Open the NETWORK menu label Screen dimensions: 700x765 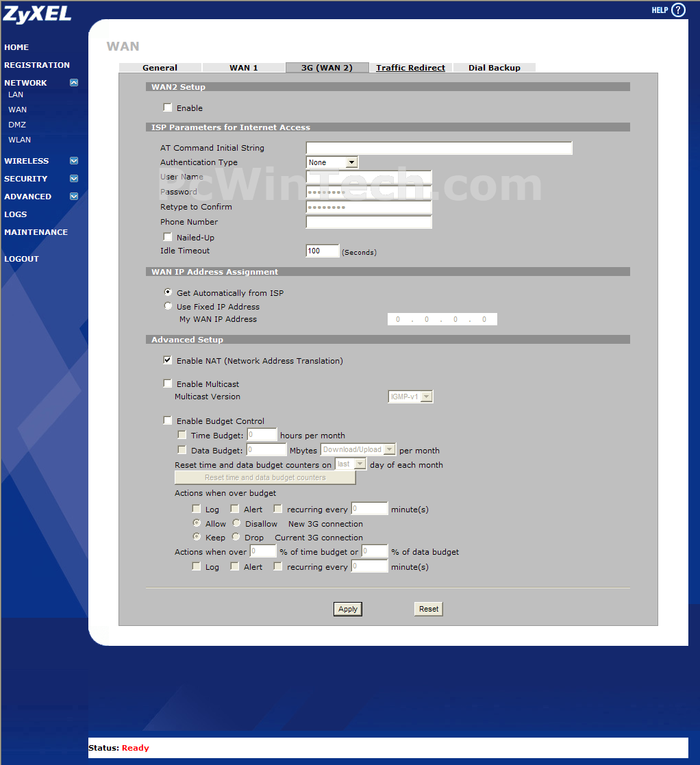[25, 83]
